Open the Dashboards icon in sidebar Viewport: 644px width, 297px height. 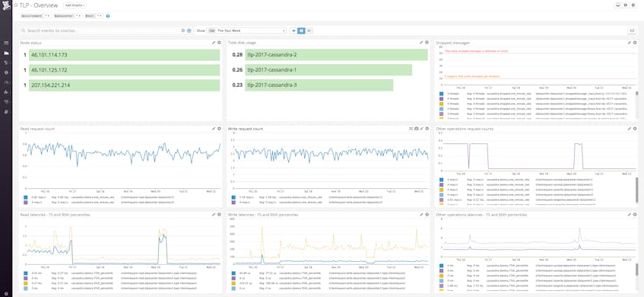[x=6, y=53]
